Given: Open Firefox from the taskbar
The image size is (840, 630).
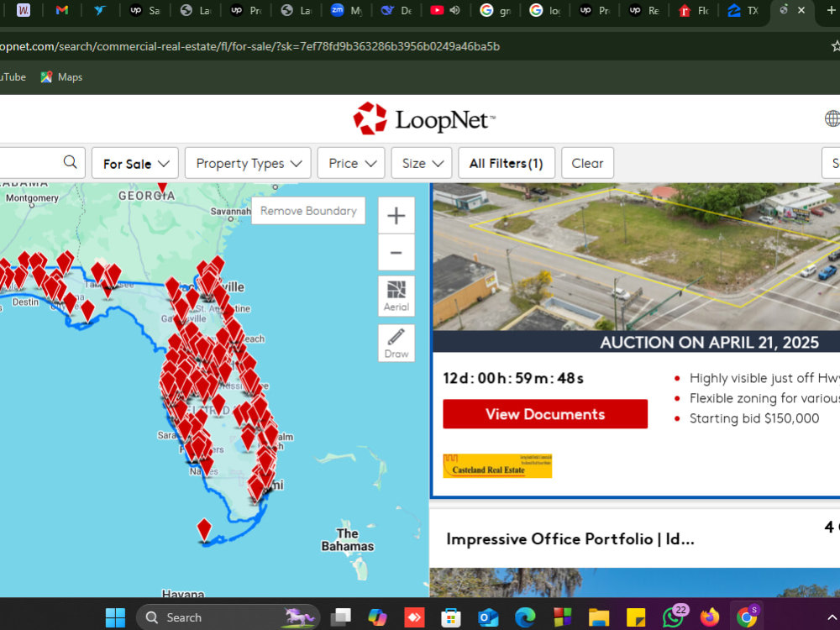Looking at the screenshot, I should 710,617.
